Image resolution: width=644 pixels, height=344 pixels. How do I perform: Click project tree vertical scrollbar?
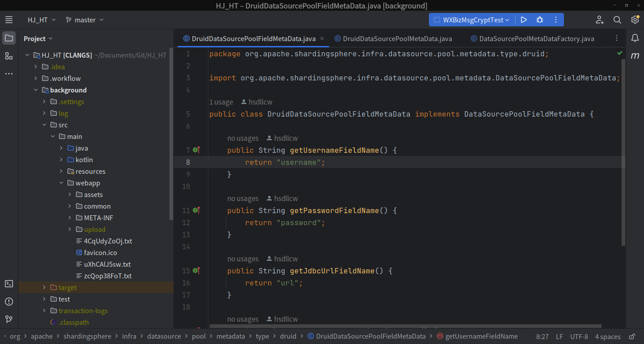[171, 134]
